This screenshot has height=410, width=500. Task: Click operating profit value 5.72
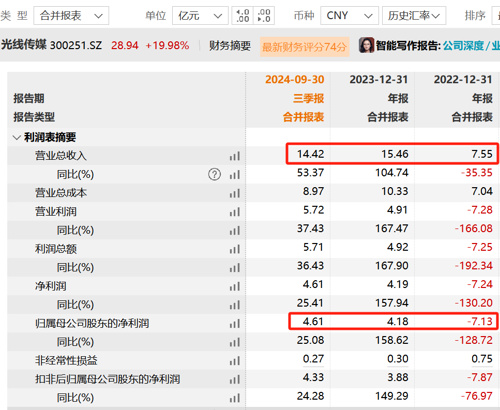[313, 210]
